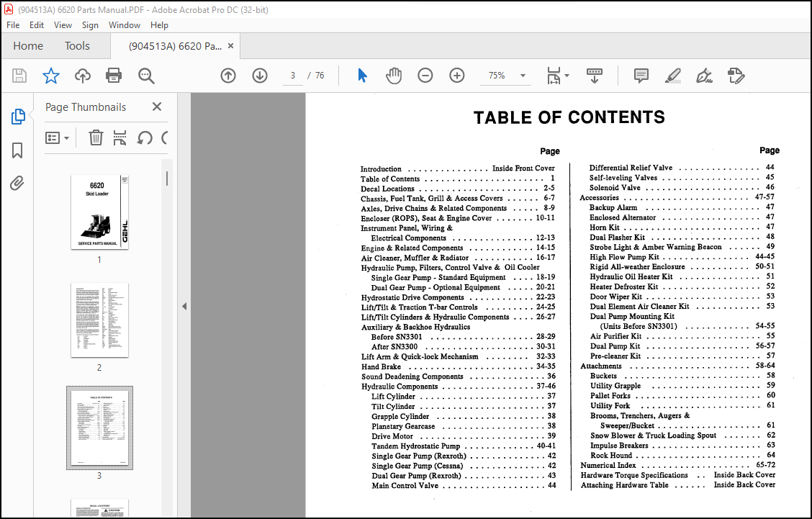Open the Attachments paperclip panel
Viewport: 812px width, 519px height.
click(17, 183)
